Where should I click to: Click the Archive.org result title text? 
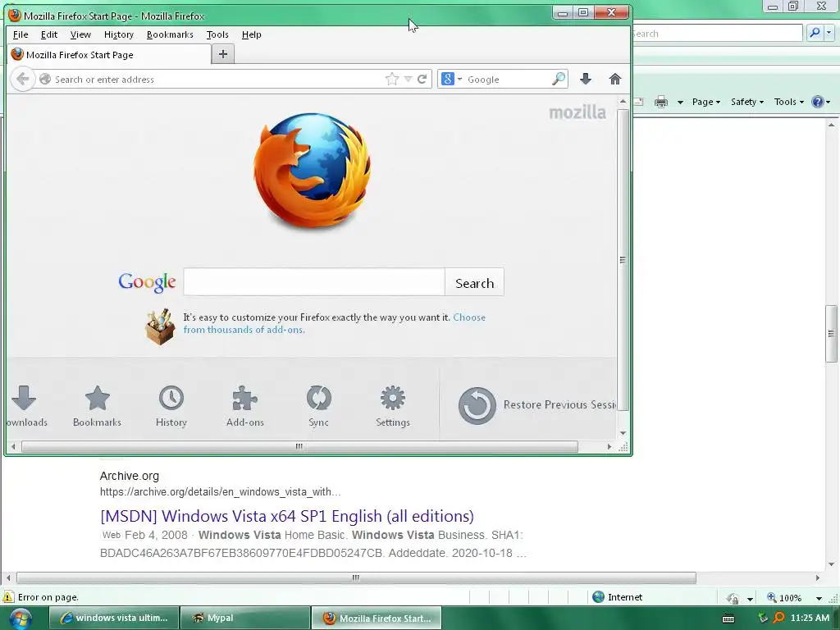[129, 476]
